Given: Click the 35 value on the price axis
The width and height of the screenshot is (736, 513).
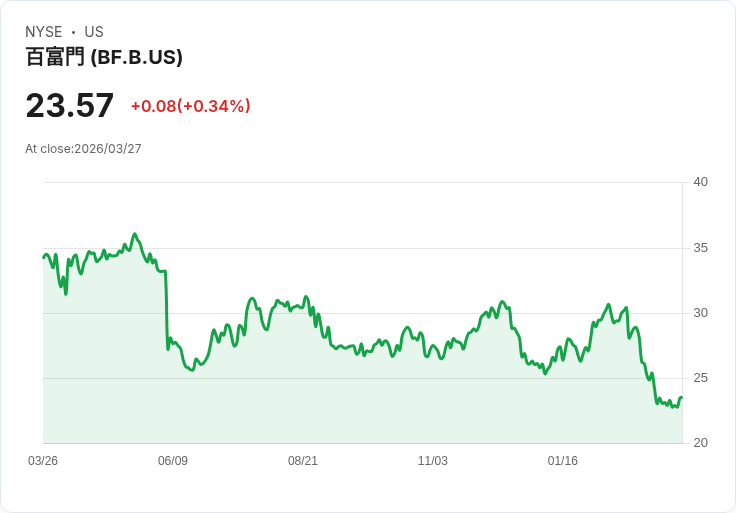Looking at the screenshot, I should click(x=700, y=248).
